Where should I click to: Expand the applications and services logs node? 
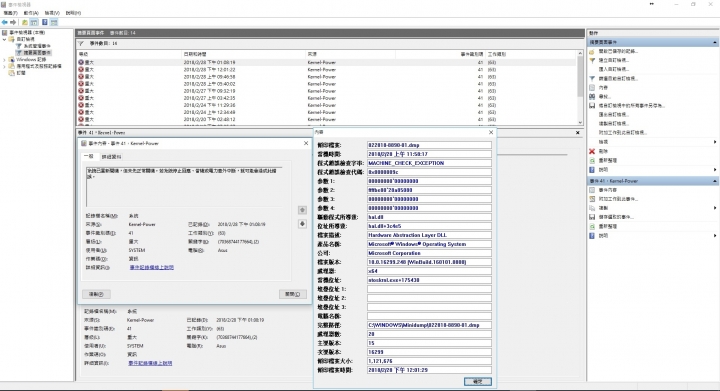coord(5,67)
